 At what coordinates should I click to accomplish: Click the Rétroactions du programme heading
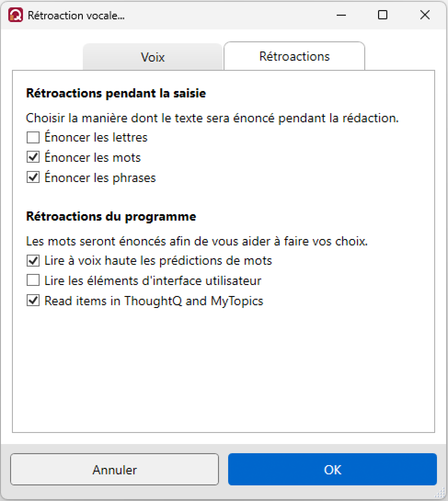[111, 216]
